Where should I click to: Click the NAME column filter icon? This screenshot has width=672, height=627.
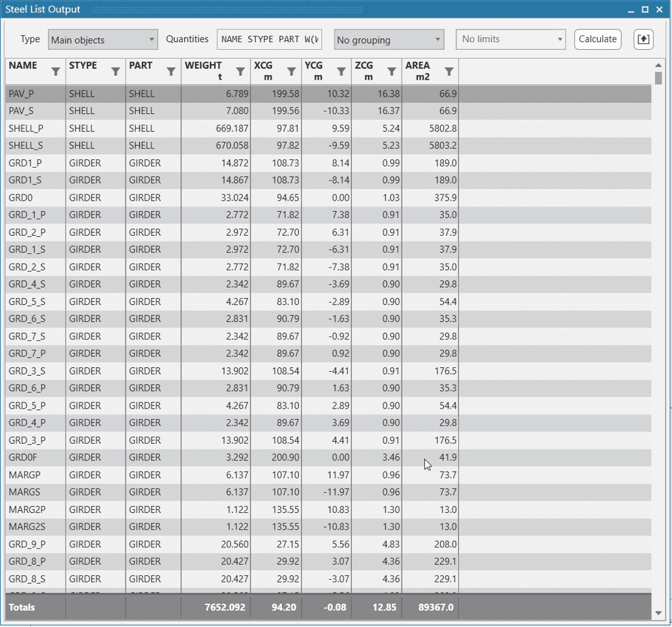click(56, 72)
